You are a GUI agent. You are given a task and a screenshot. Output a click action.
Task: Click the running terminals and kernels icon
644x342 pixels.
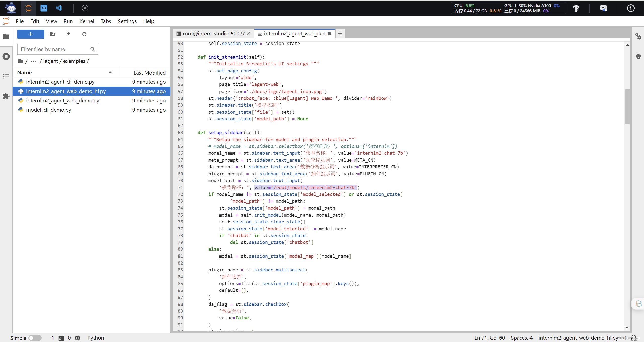(x=6, y=56)
